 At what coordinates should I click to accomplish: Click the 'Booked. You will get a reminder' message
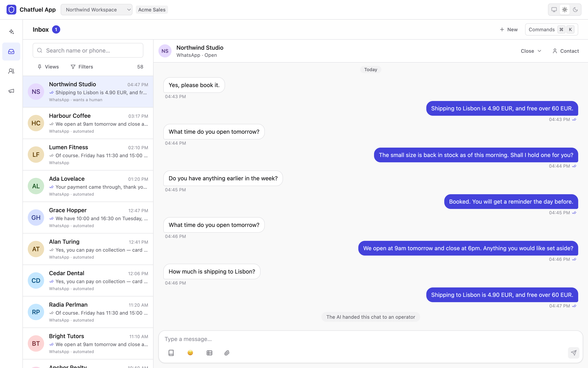click(511, 202)
